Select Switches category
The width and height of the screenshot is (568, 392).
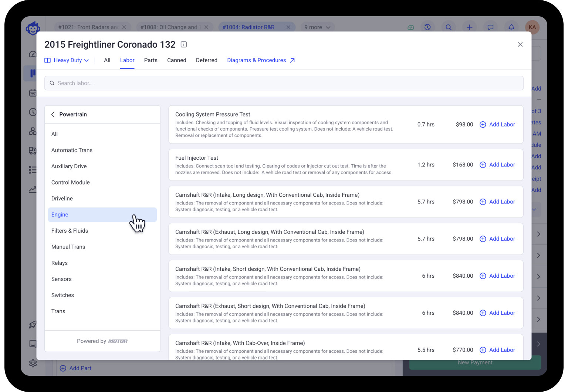click(102, 295)
